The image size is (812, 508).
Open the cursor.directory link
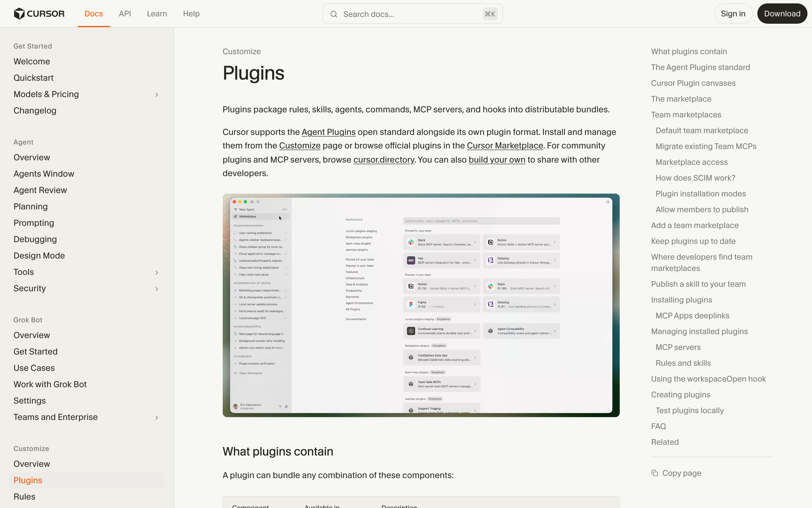click(x=383, y=159)
